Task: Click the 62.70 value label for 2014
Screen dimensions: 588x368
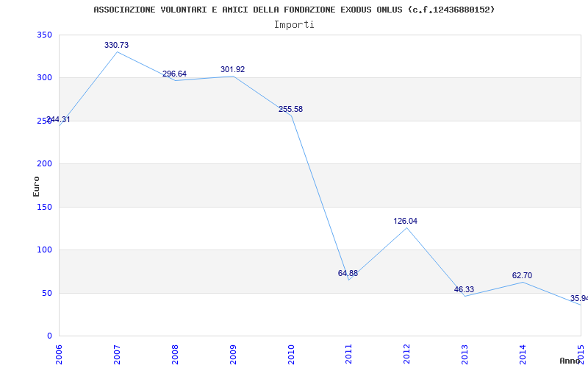Action: 522,275
